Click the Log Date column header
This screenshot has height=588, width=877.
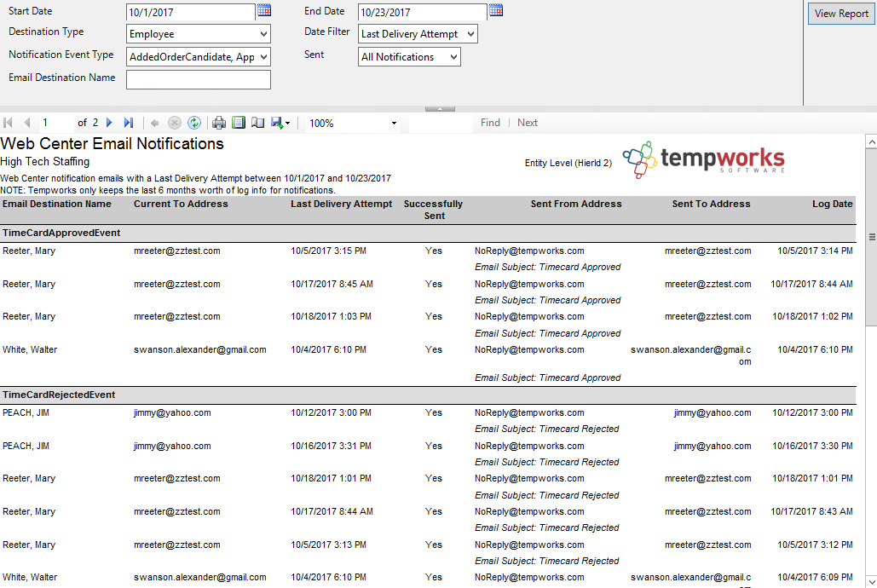832,204
